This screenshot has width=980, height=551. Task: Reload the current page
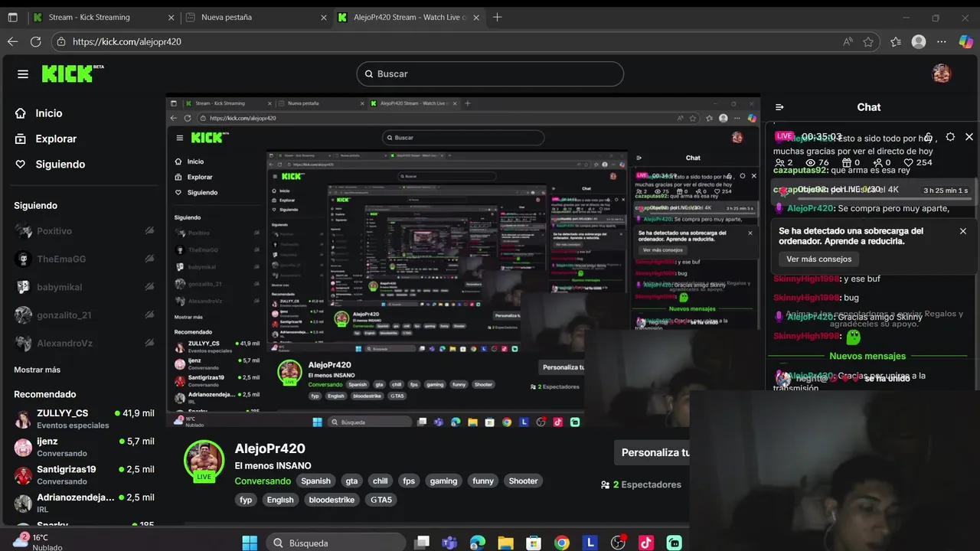tap(36, 42)
